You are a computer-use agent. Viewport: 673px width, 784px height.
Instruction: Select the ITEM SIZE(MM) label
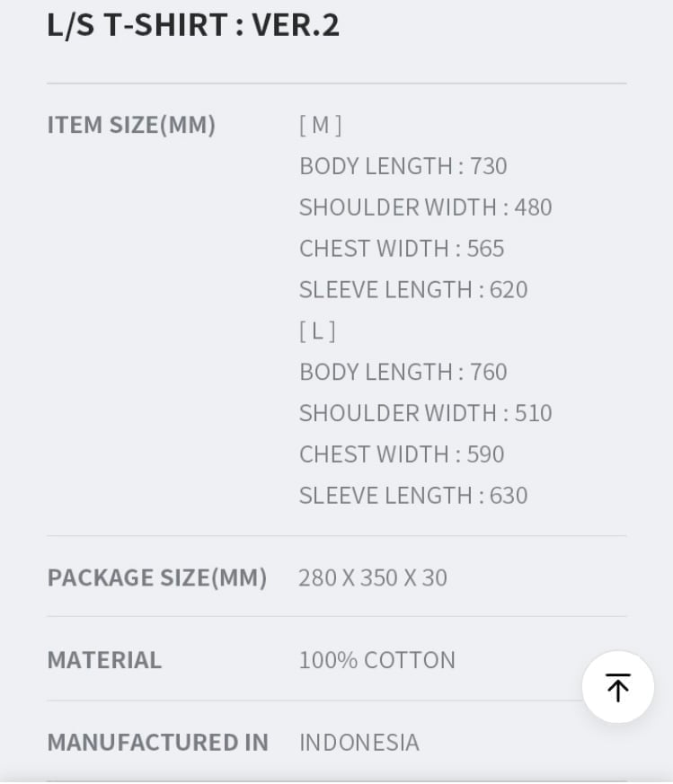coord(131,125)
